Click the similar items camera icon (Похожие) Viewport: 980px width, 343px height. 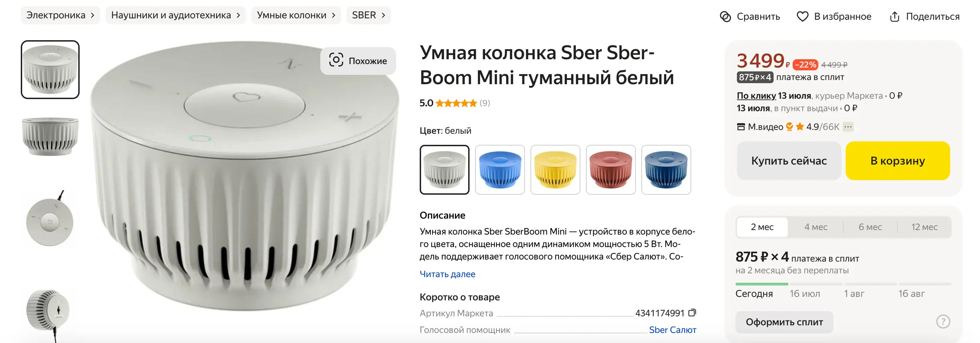click(x=336, y=60)
